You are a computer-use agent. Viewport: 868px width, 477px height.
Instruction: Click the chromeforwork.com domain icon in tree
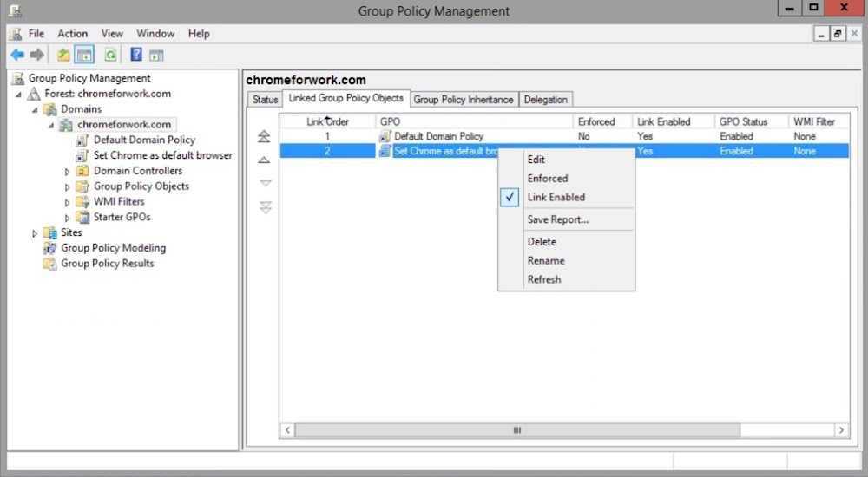pyautogui.click(x=67, y=125)
